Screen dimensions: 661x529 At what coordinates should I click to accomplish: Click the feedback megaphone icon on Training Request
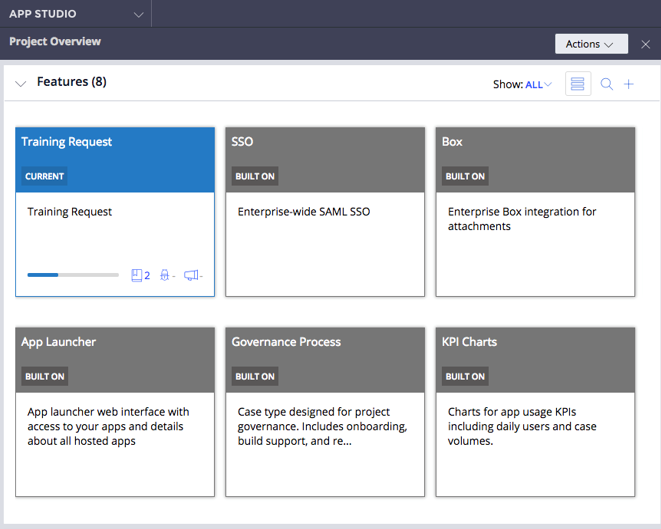click(191, 275)
